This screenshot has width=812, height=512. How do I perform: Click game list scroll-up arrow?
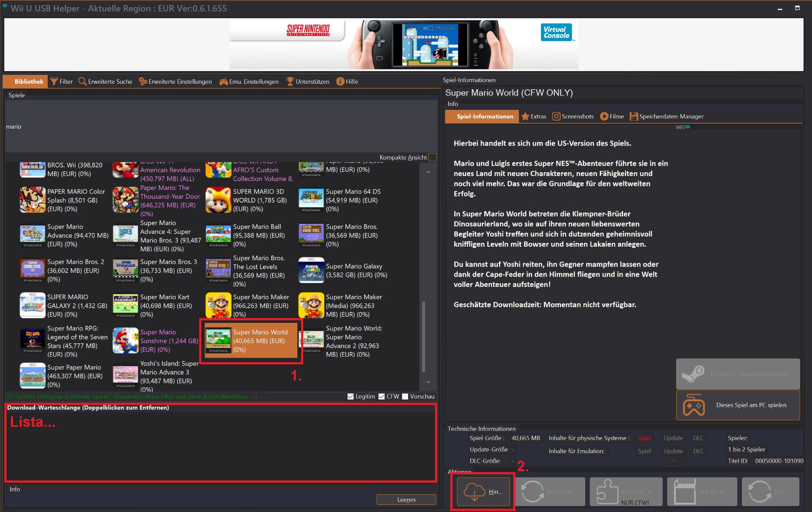[x=428, y=171]
